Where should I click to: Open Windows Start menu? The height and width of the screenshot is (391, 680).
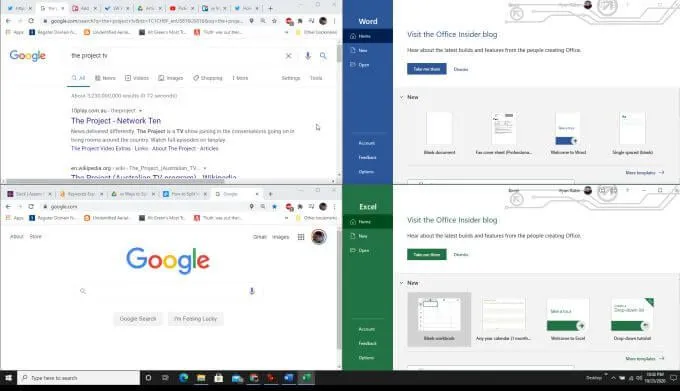[x=8, y=378]
